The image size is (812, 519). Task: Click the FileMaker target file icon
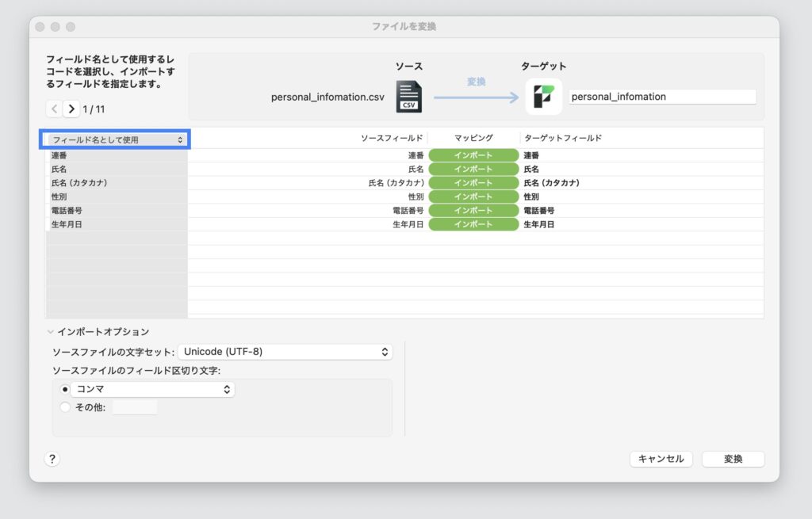(x=544, y=95)
